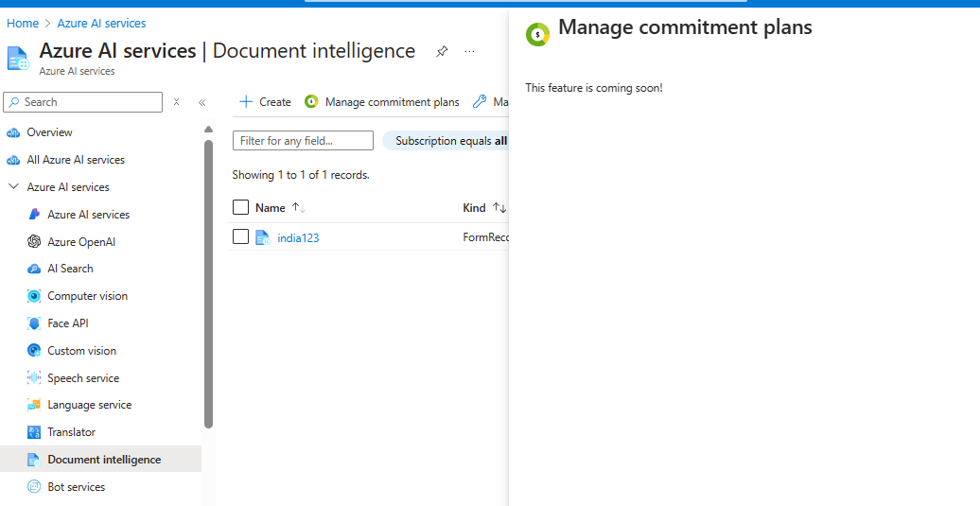The width and height of the screenshot is (980, 506).
Task: Tick the checkbox for india123
Action: click(x=240, y=236)
